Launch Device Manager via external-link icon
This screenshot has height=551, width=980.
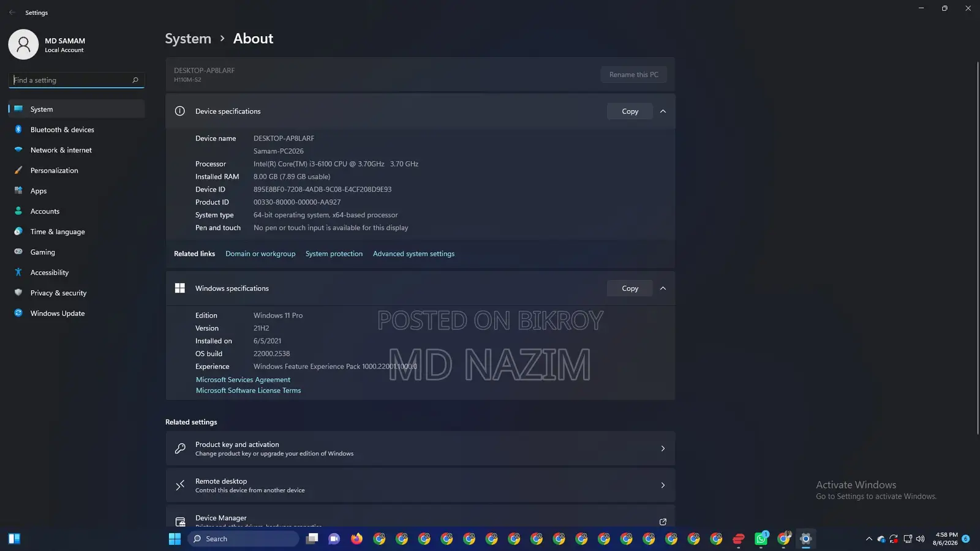click(663, 522)
